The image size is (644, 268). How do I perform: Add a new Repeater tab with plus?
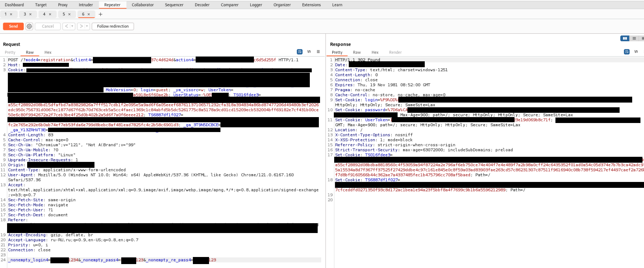coord(100,14)
